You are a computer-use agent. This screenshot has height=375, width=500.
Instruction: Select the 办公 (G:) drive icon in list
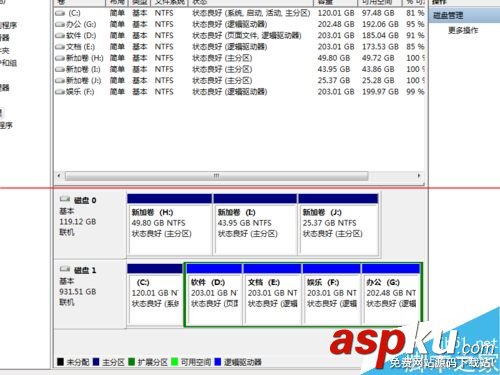(x=60, y=25)
